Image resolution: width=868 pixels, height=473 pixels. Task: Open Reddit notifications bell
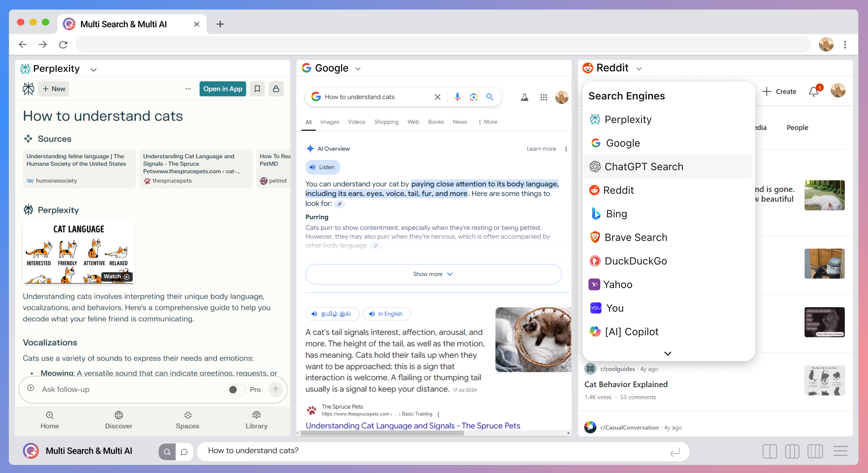pos(813,91)
